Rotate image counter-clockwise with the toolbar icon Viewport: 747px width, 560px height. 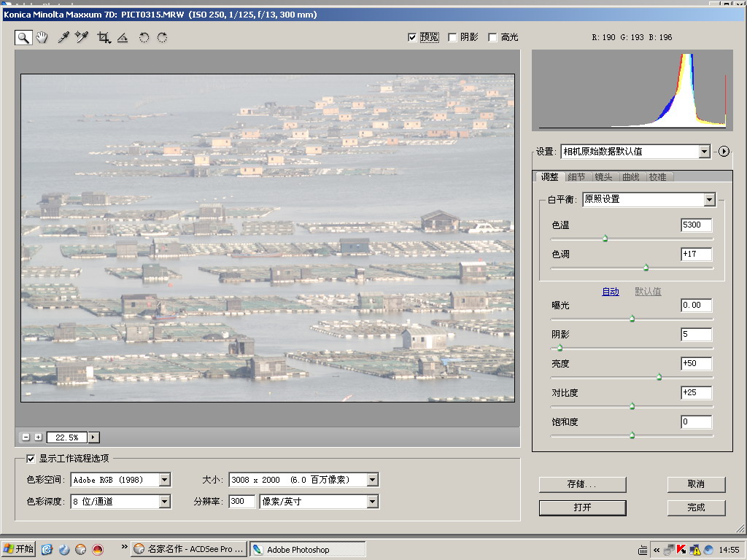144,37
